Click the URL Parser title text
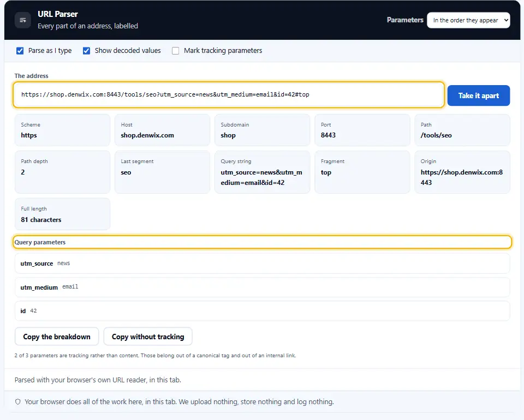Screen dimensions: 524x420 click(x=57, y=14)
